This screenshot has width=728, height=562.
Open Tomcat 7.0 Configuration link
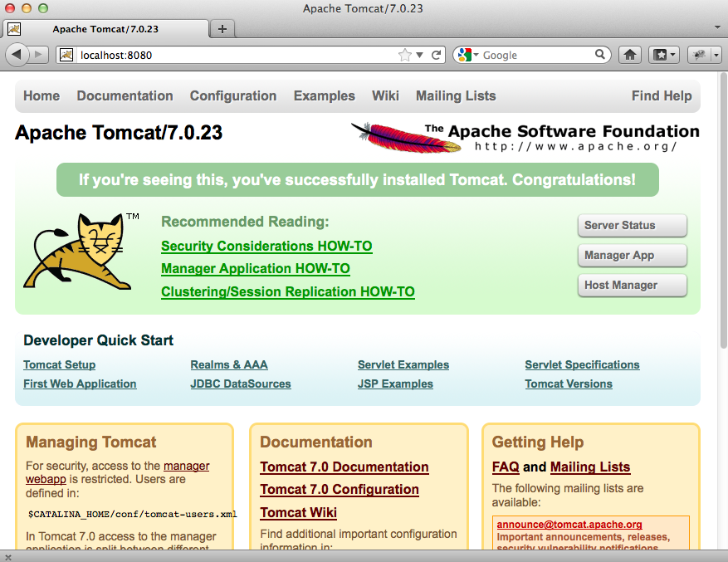(340, 490)
